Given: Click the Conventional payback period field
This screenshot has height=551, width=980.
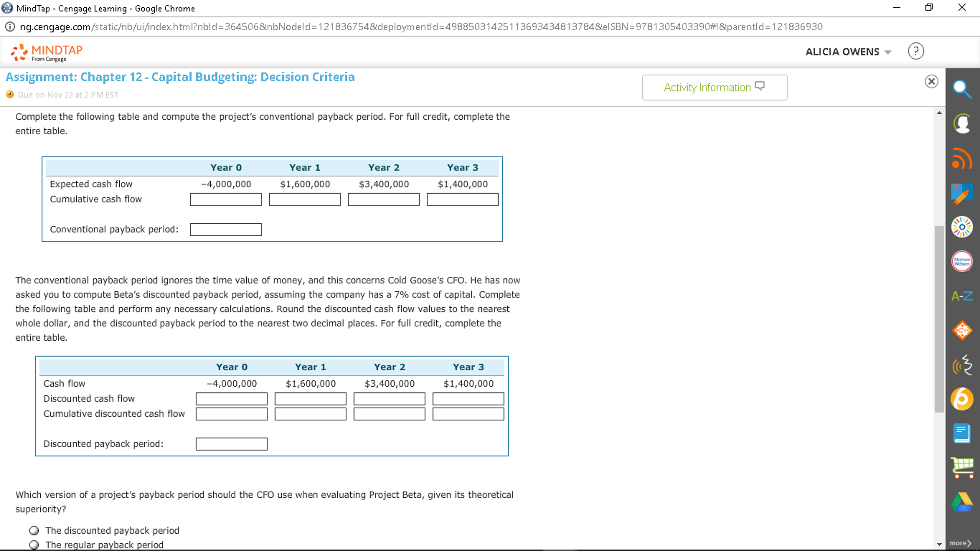Looking at the screenshot, I should [x=226, y=230].
